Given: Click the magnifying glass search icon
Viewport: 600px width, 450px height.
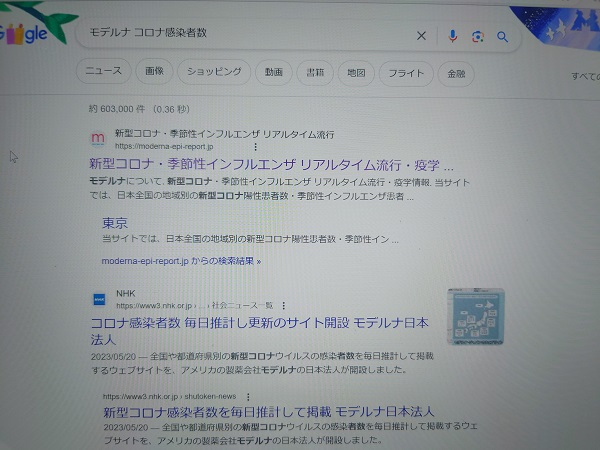Looking at the screenshot, I should (502, 37).
